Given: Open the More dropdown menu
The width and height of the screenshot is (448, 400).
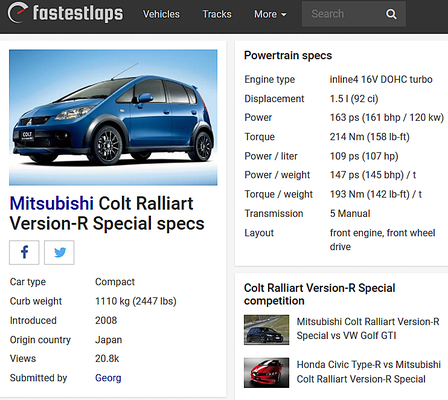Looking at the screenshot, I should point(270,14).
